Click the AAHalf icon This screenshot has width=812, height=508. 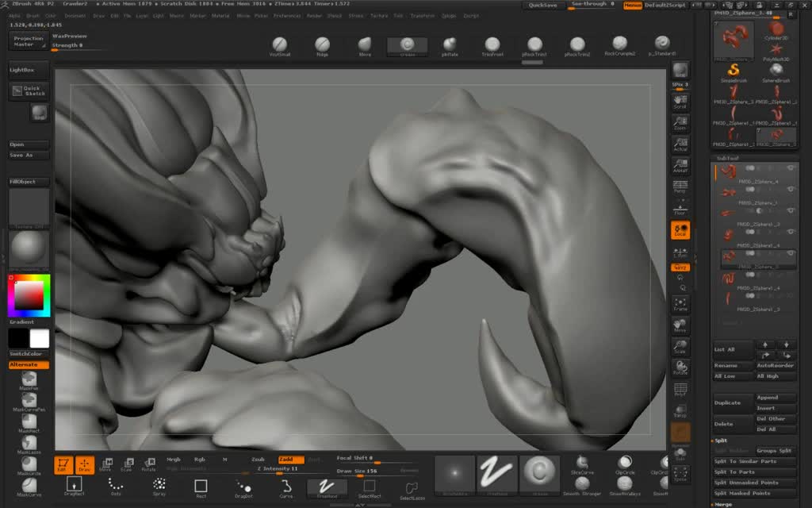coord(680,165)
